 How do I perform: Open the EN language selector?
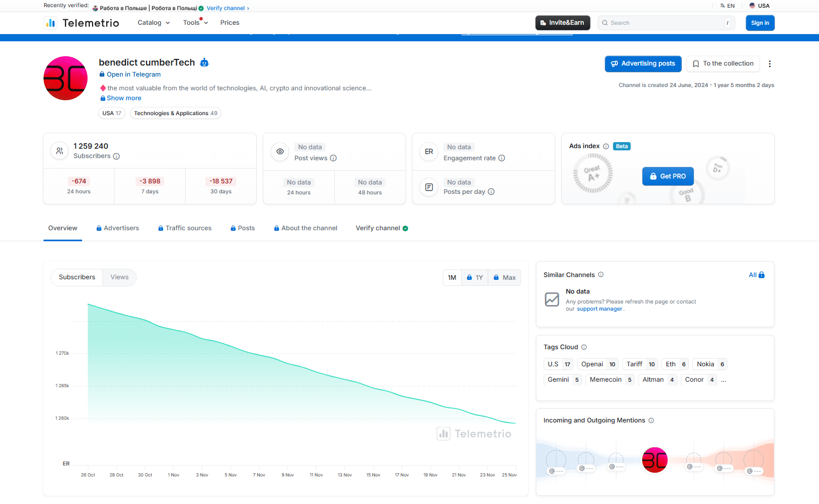727,6
